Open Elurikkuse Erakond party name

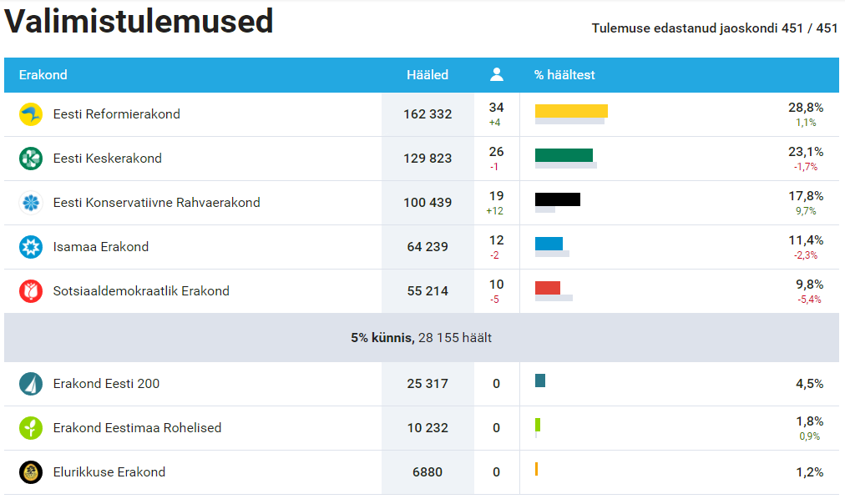pyautogui.click(x=109, y=471)
